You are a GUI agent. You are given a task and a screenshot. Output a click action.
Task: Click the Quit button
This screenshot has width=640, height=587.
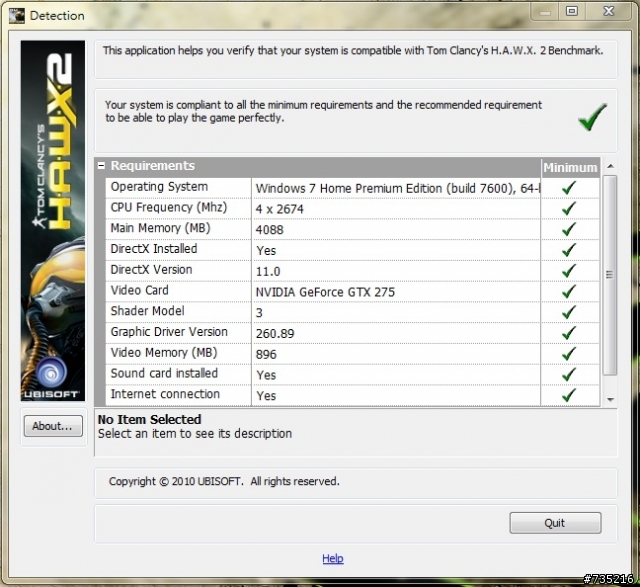(555, 523)
